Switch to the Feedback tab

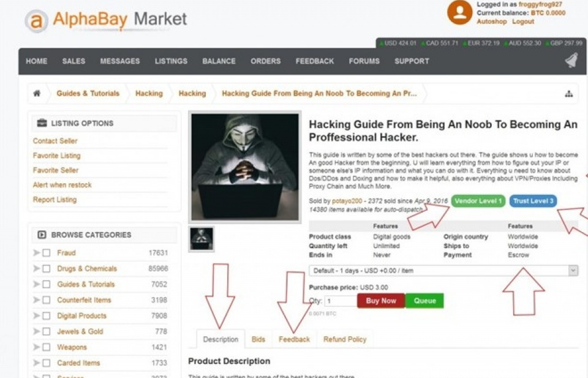[295, 339]
